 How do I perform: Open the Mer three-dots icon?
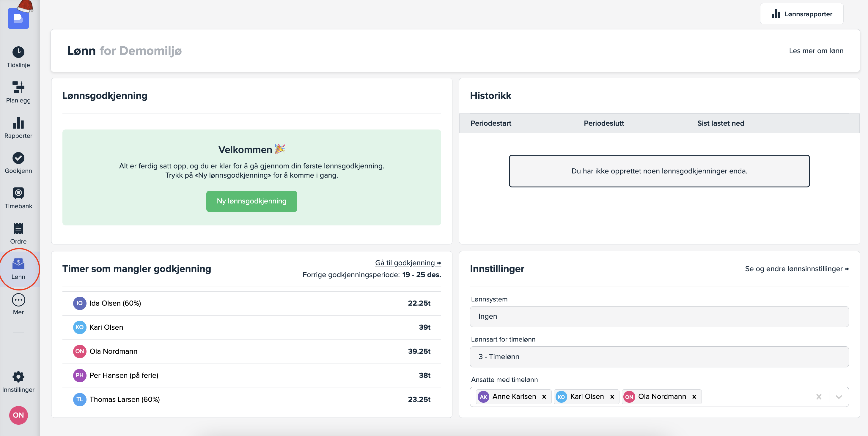point(18,300)
